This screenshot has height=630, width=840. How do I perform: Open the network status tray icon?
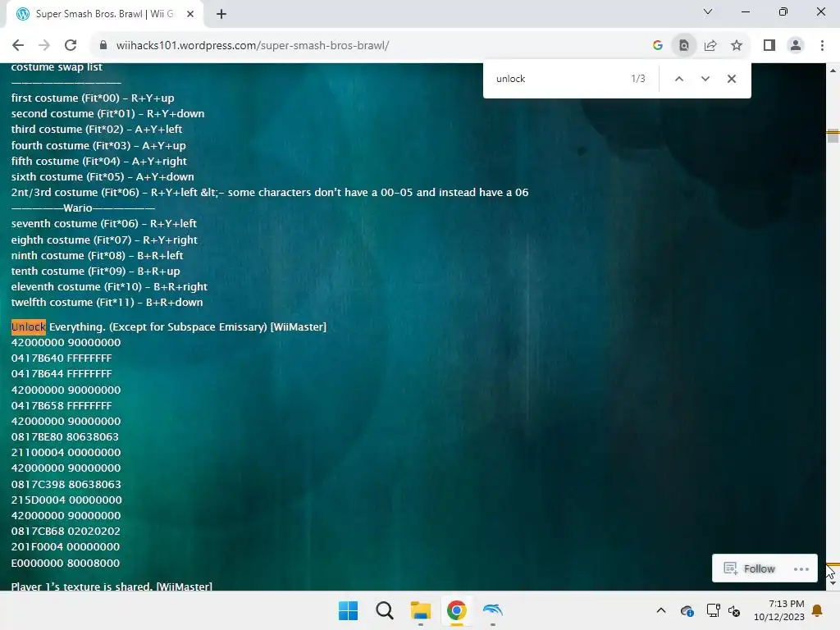(713, 610)
